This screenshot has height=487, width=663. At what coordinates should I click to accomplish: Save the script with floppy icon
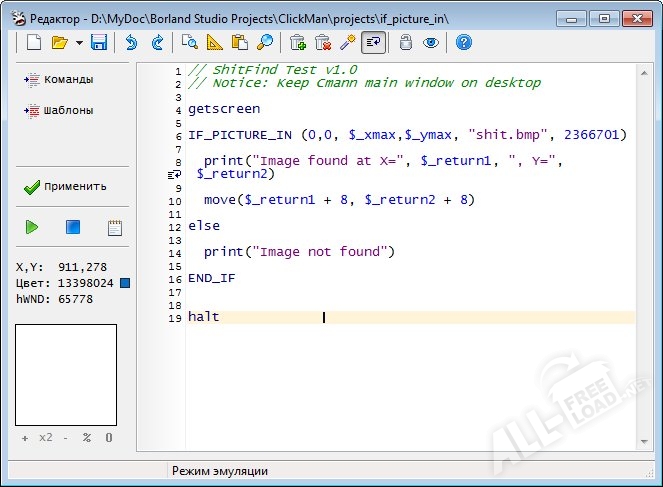pyautogui.click(x=98, y=42)
